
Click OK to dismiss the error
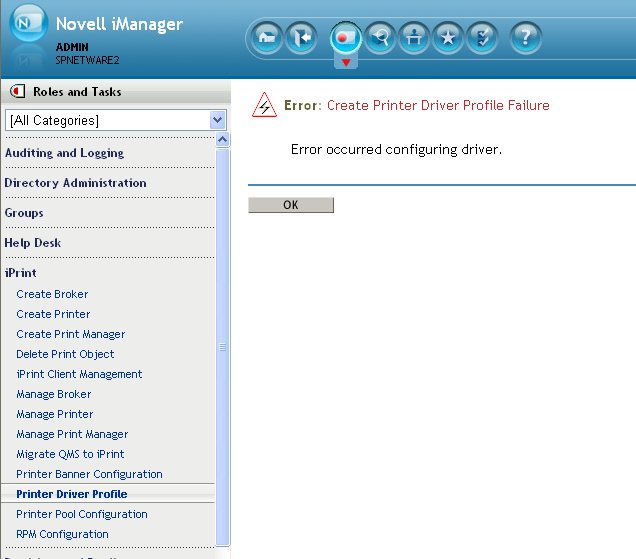(291, 205)
